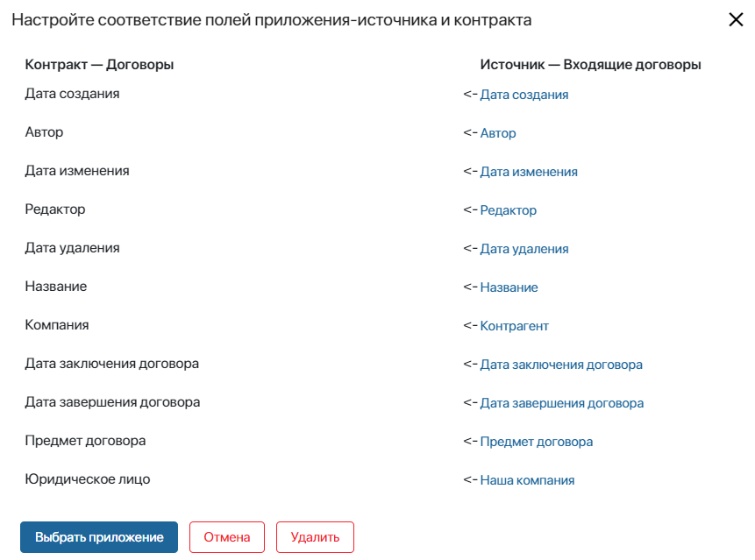Viewport: 755px width, 560px height.
Task: Click the 'Контракт — Договоры' column header
Action: [99, 65]
